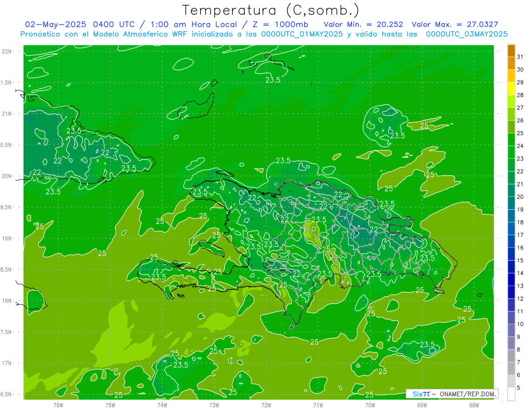Click the blue colorbar swatch between 13 and 14

511,280
